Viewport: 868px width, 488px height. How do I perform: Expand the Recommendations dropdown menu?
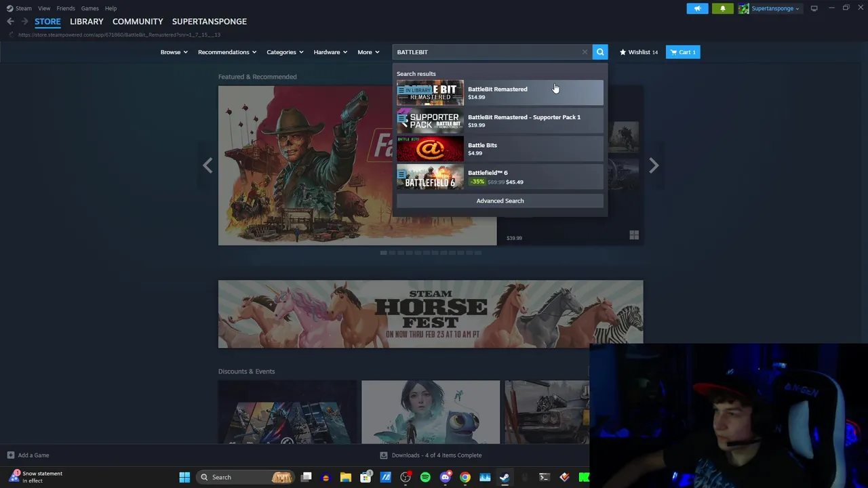(x=227, y=52)
